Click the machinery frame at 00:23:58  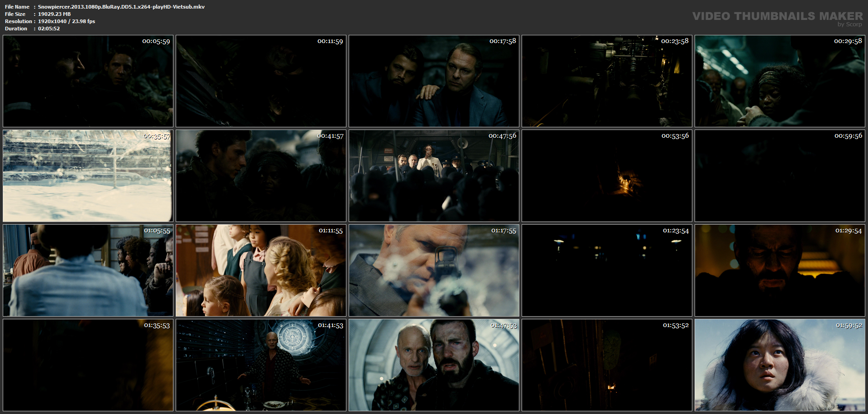(607, 81)
